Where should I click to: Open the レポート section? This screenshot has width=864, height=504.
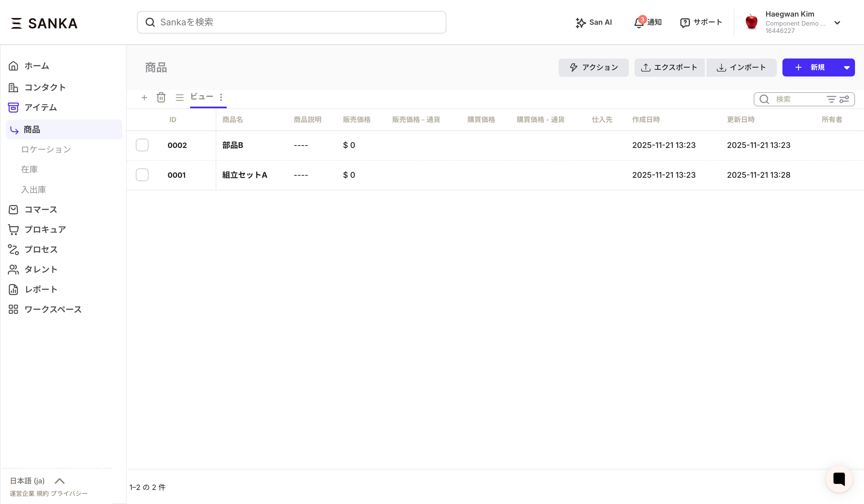pyautogui.click(x=41, y=289)
